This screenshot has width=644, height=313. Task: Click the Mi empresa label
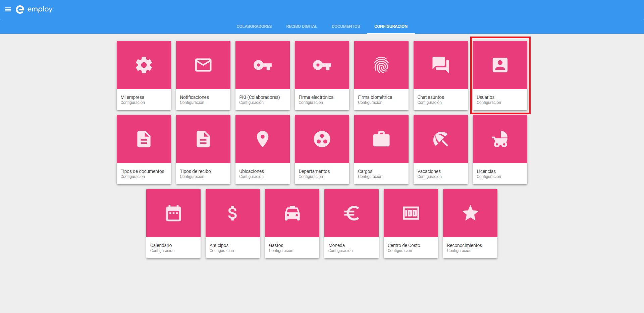tap(132, 97)
